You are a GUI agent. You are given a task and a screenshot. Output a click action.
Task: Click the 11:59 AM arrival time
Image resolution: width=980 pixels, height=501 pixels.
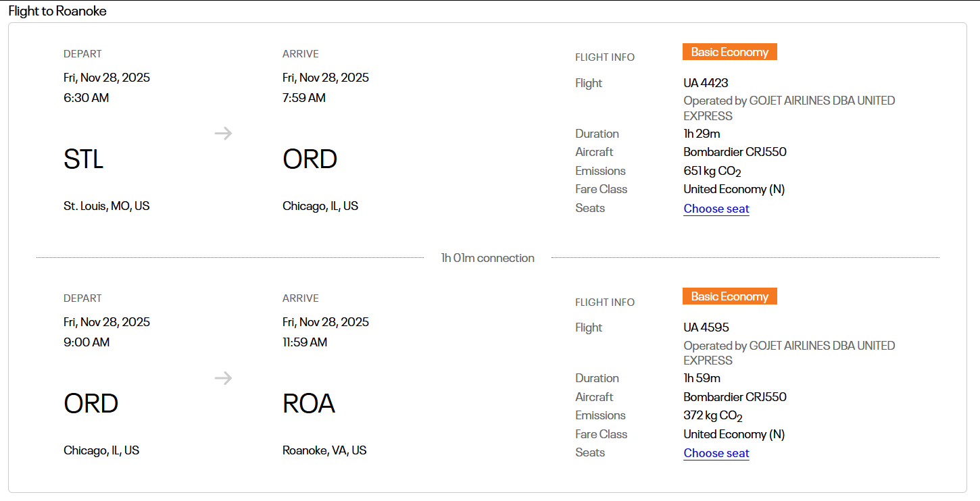[305, 342]
